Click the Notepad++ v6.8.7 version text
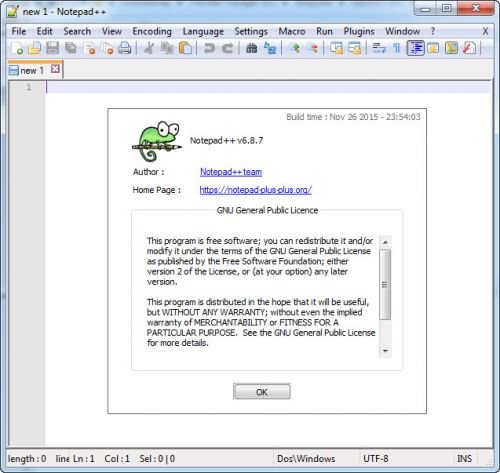 [226, 140]
